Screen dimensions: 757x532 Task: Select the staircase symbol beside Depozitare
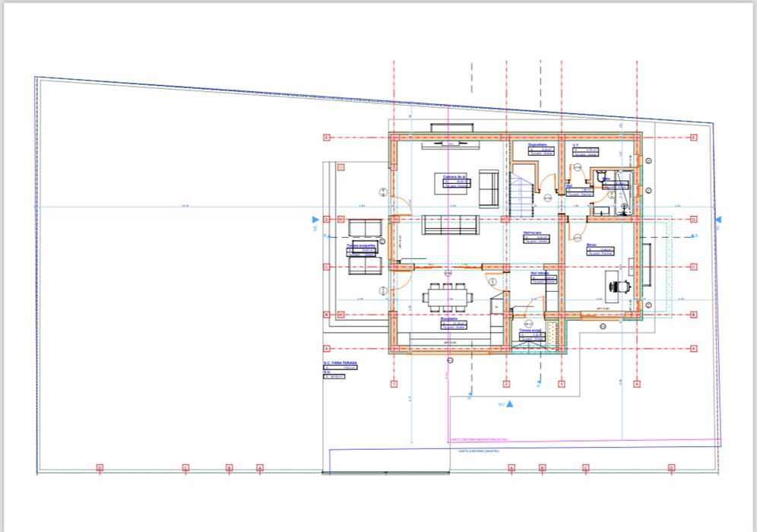tap(522, 195)
